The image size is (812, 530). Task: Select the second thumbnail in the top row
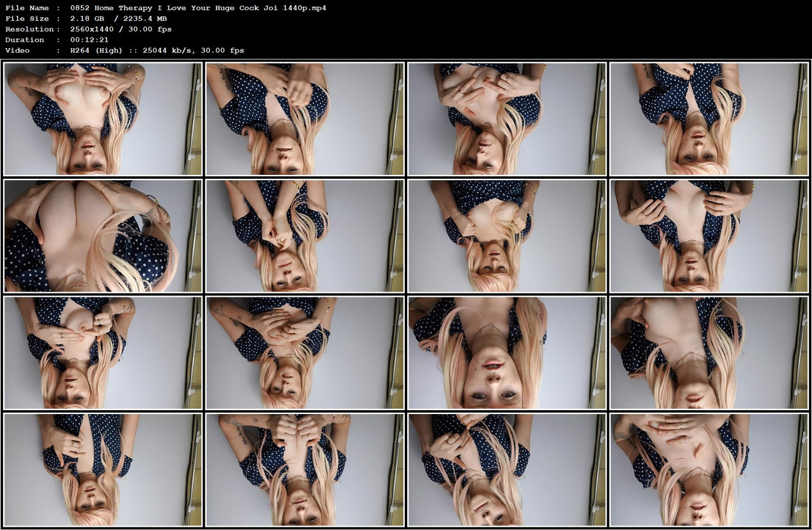[305, 119]
